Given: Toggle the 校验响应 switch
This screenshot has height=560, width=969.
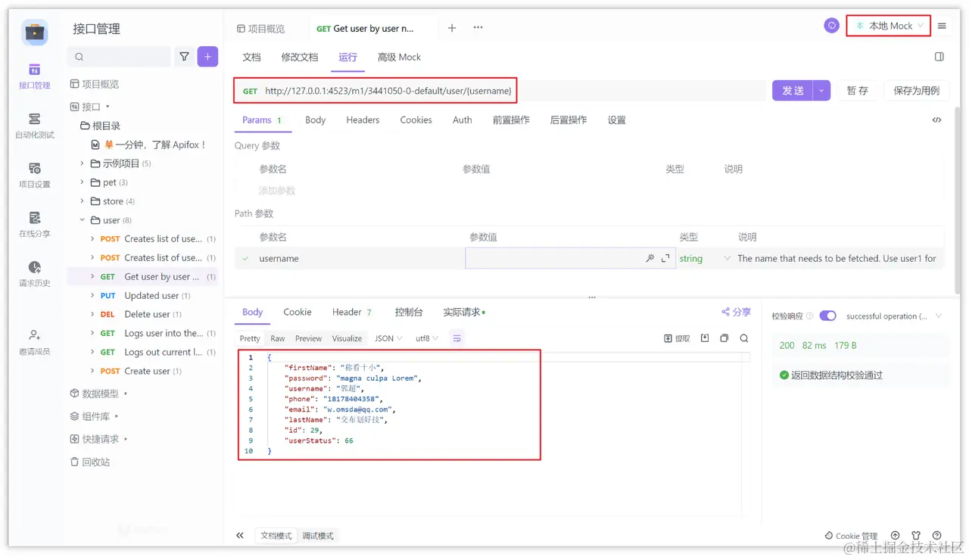Looking at the screenshot, I should (x=827, y=316).
